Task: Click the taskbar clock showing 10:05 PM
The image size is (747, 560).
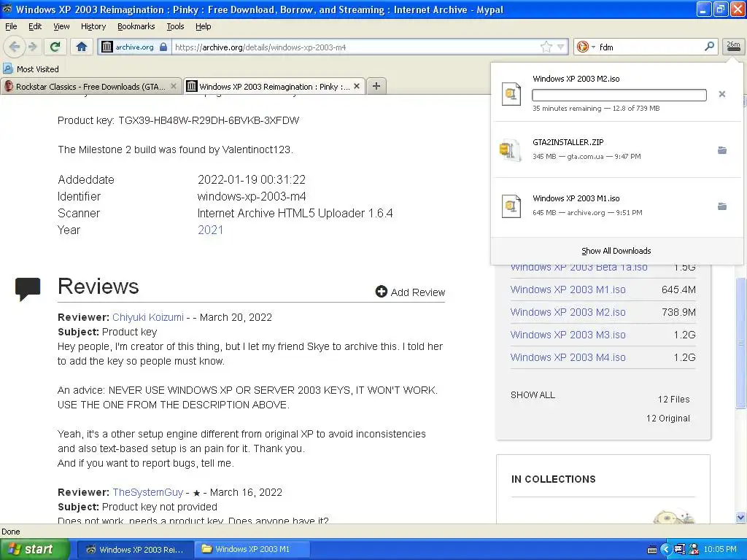Action: 720,549
